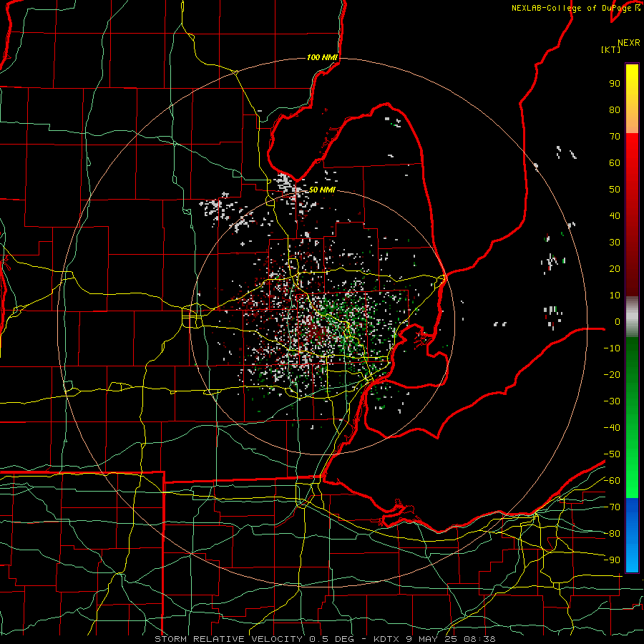
Task: Click the positive 80 scale value
Action: (615, 109)
